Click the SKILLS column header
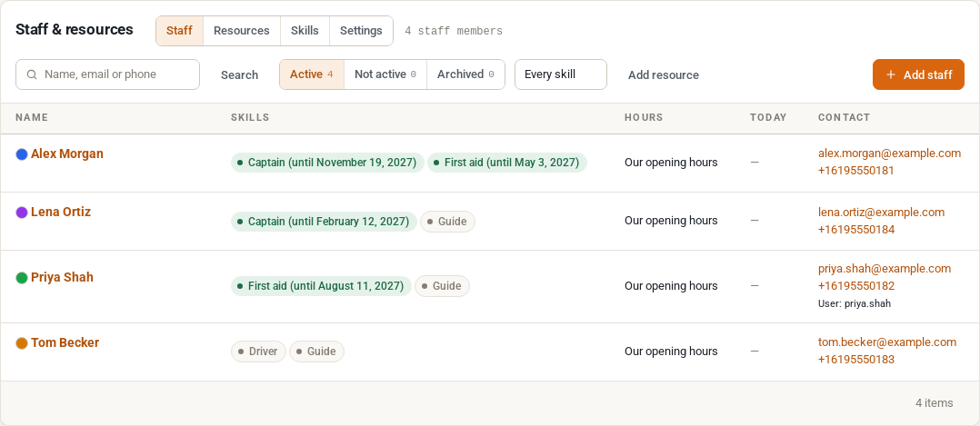 click(250, 117)
